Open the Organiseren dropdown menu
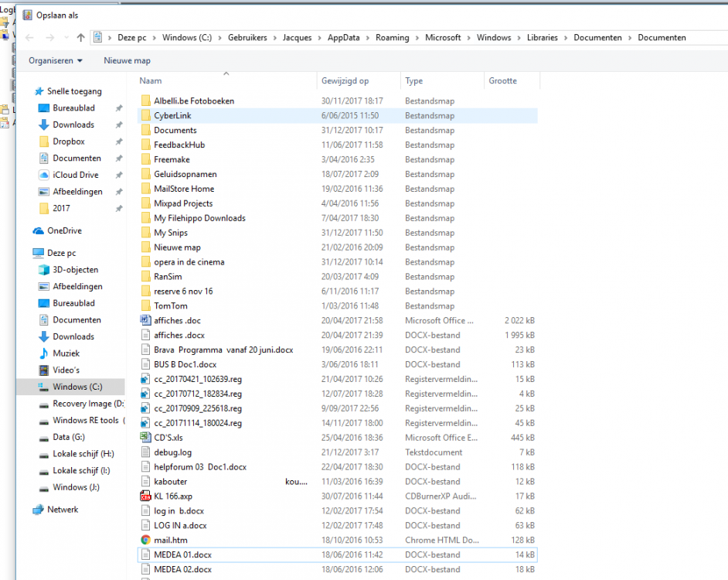Image resolution: width=728 pixels, height=580 pixels. coord(55,60)
